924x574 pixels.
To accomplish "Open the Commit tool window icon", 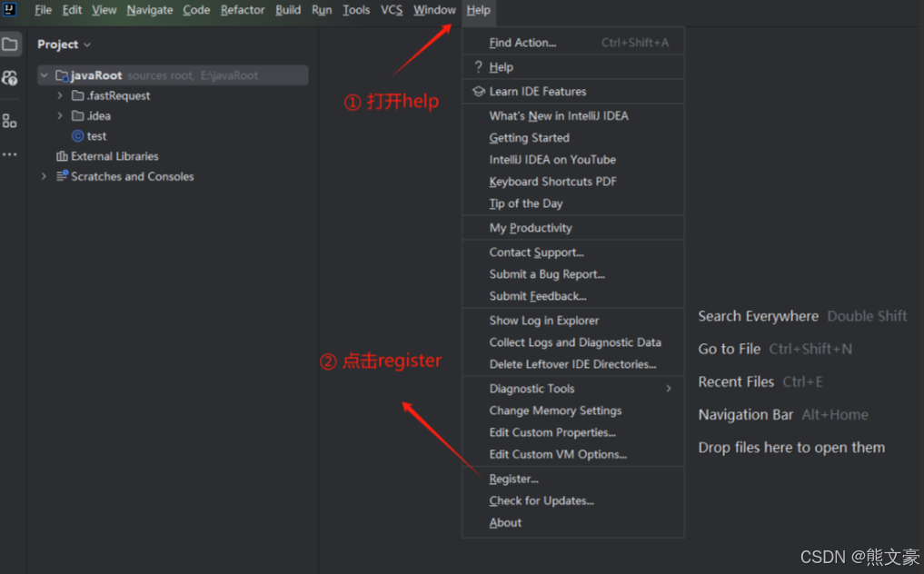I will (x=10, y=78).
